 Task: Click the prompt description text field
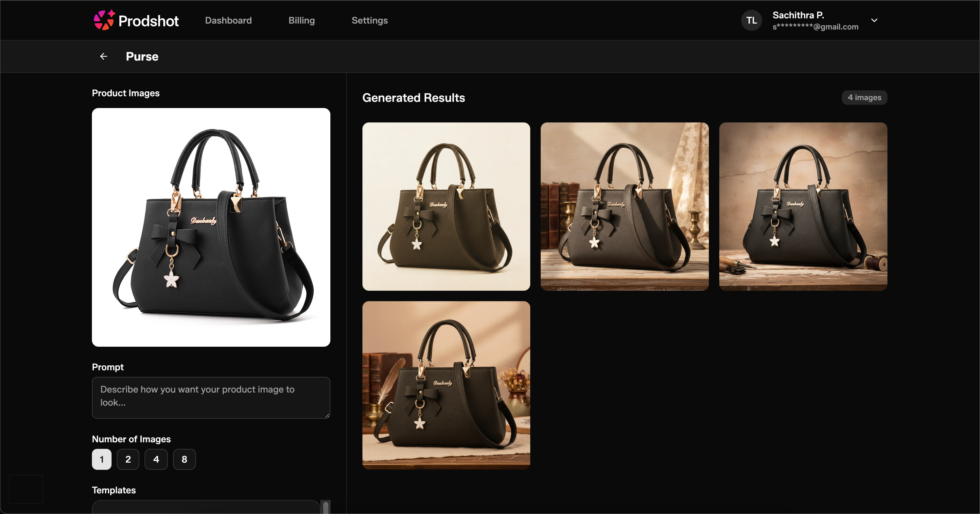[211, 397]
